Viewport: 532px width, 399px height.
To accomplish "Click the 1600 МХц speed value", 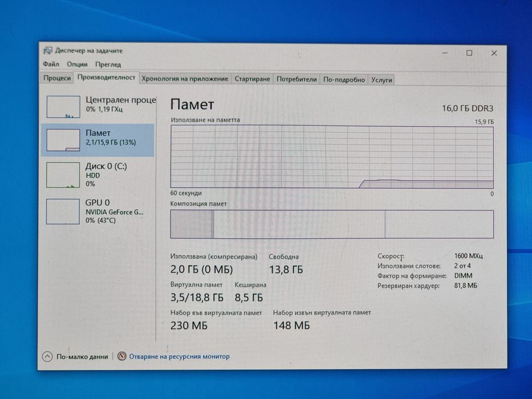I will pos(468,256).
